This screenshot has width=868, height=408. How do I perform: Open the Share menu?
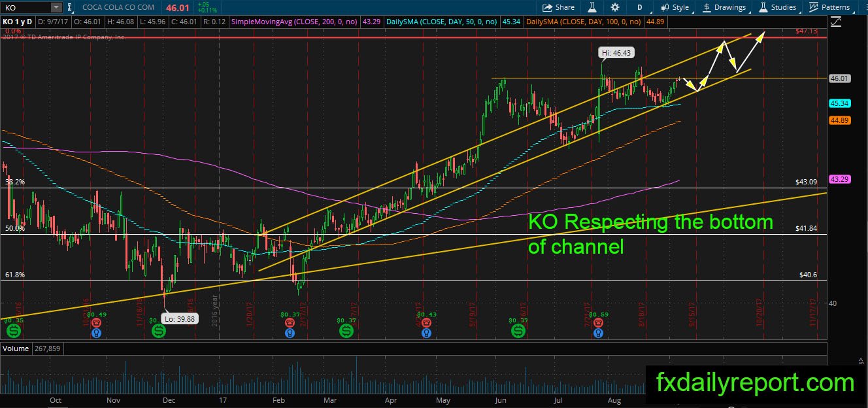(559, 7)
